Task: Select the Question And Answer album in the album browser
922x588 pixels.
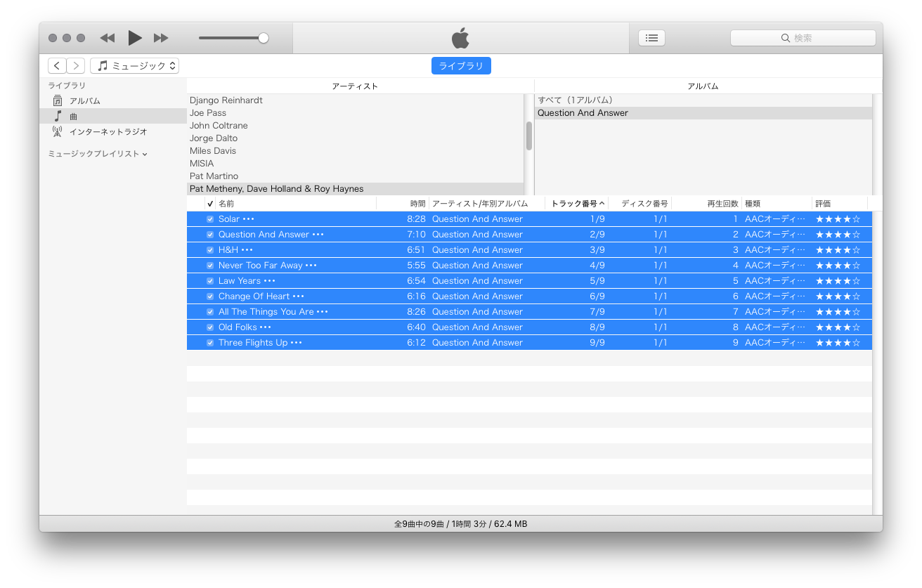Action: [703, 113]
